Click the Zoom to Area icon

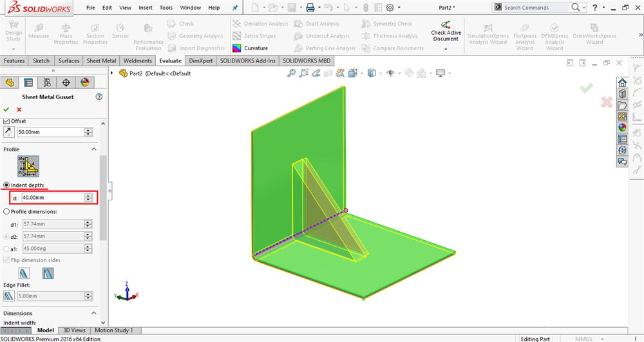pos(303,73)
